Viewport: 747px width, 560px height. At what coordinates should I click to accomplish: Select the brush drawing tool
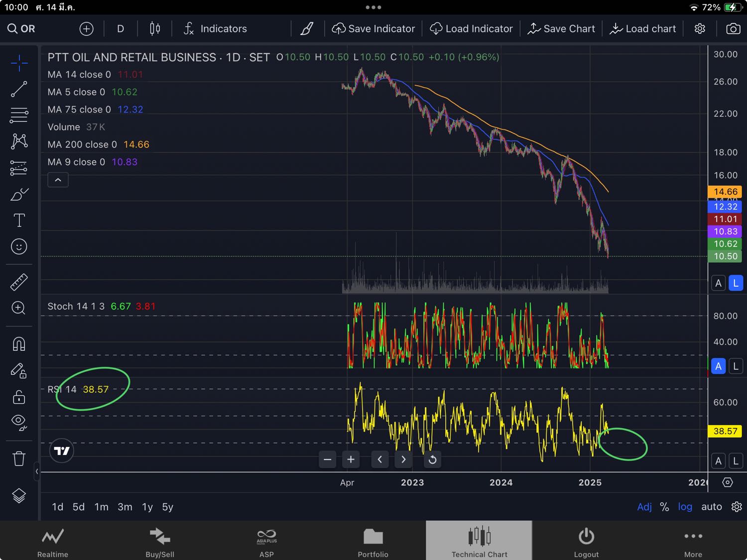click(x=19, y=194)
